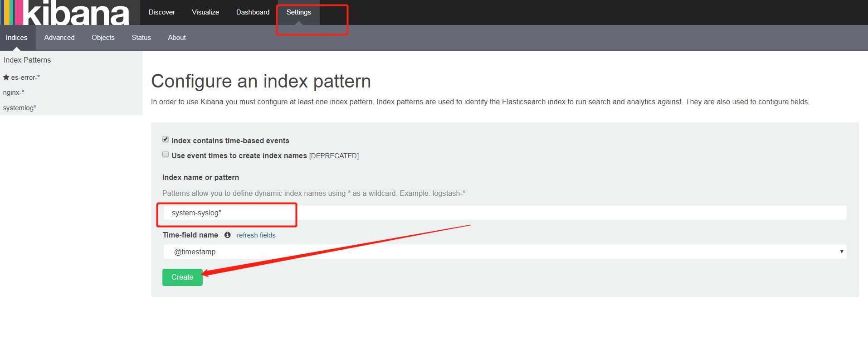Select the nginx-* index pattern
868x354 pixels.
(14, 92)
